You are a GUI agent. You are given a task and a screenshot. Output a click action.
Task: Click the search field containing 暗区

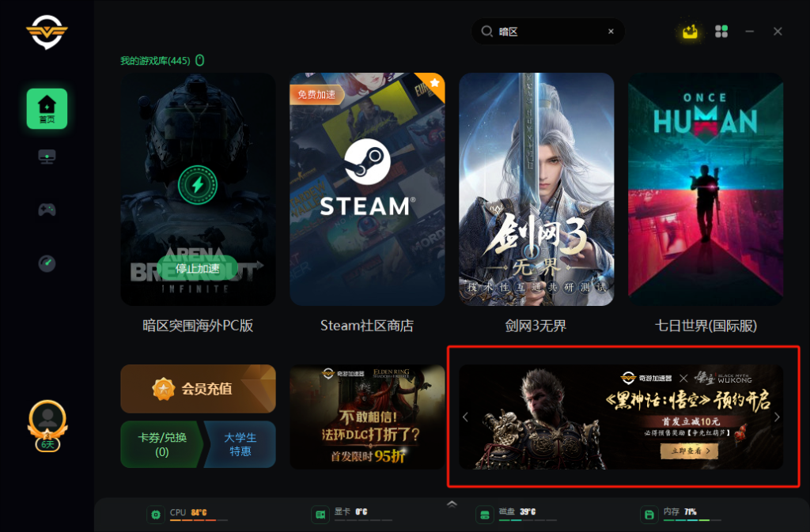[x=547, y=32]
